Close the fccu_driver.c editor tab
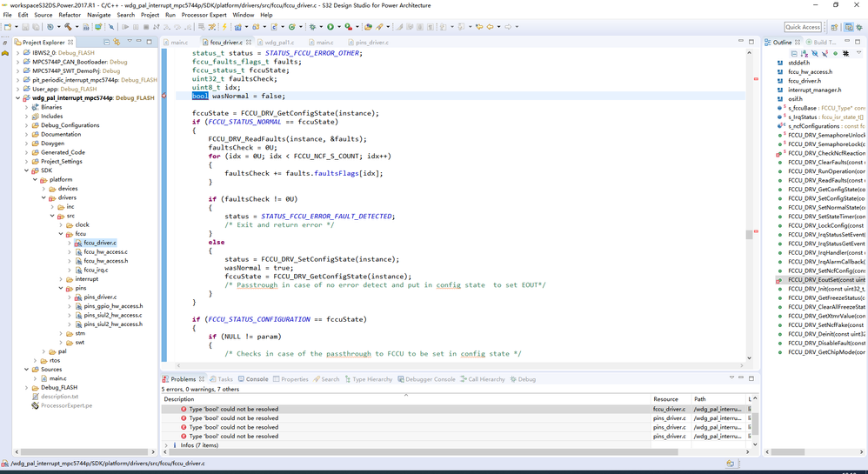868x474 pixels. [x=249, y=42]
